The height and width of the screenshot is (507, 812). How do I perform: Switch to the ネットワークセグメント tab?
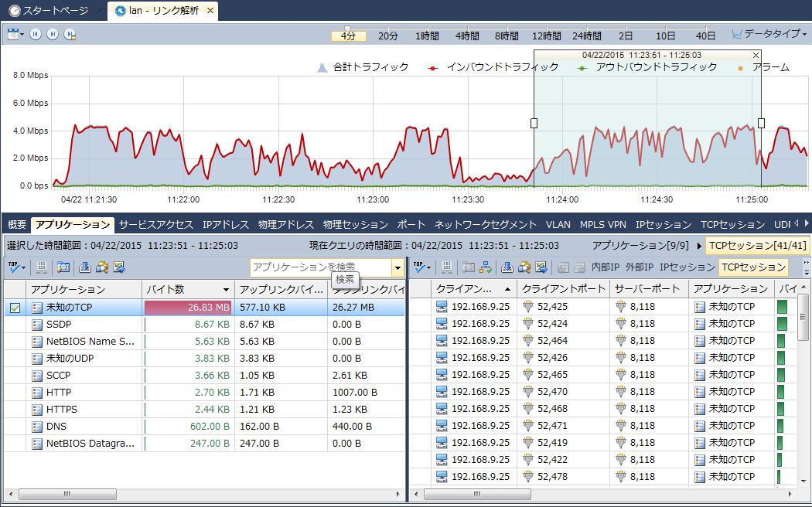pyautogui.click(x=485, y=225)
